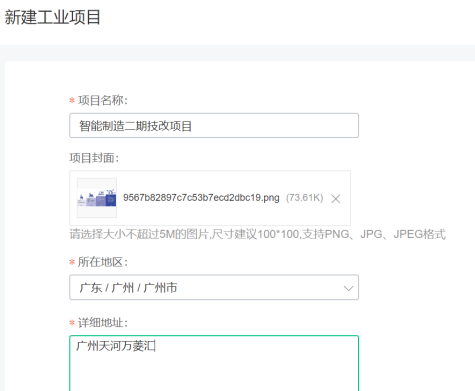
Task: Remove the uploaded png cover file
Action: point(336,199)
